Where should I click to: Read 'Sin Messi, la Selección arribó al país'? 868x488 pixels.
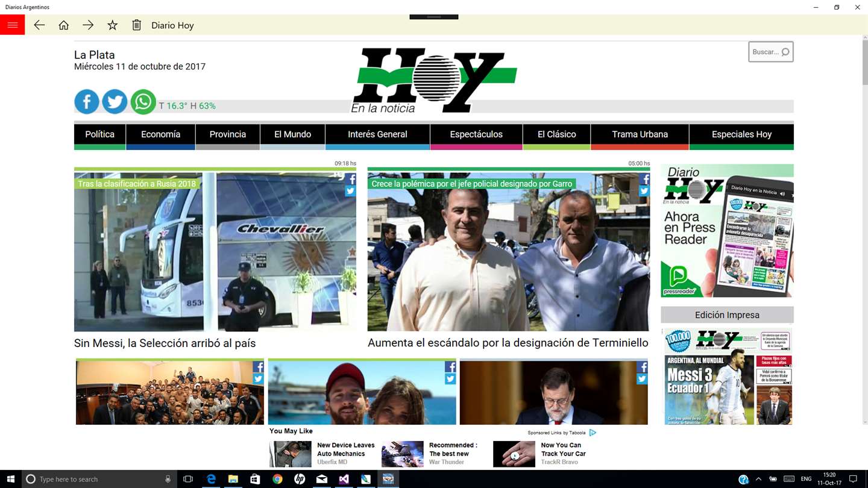(x=165, y=343)
